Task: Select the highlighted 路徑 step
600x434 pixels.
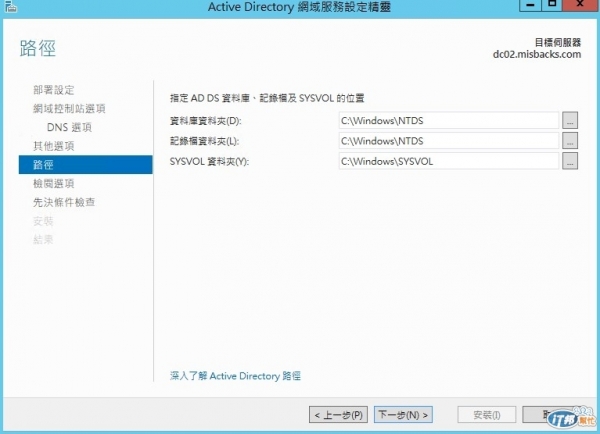Action: point(86,165)
